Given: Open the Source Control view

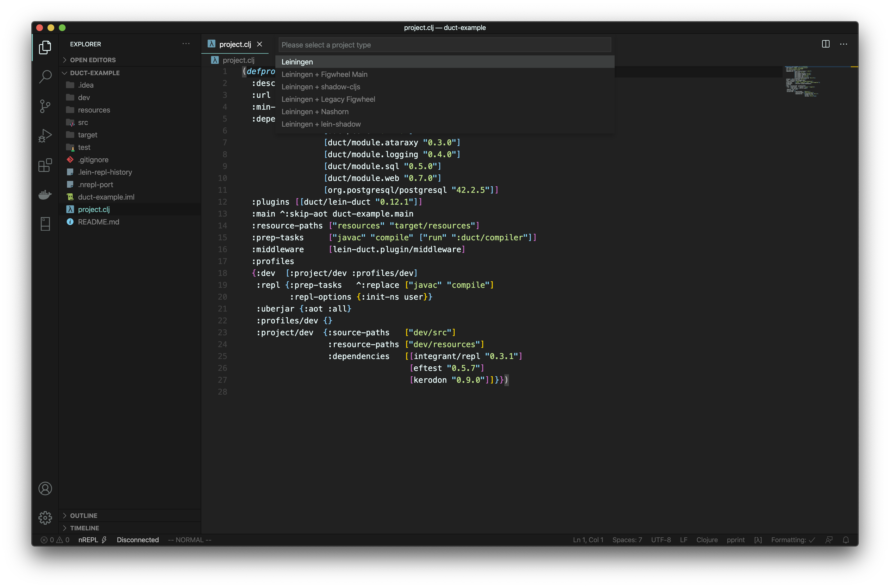Looking at the screenshot, I should tap(45, 106).
